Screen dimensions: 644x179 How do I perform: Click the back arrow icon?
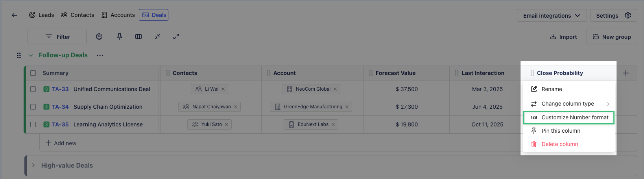pyautogui.click(x=15, y=15)
